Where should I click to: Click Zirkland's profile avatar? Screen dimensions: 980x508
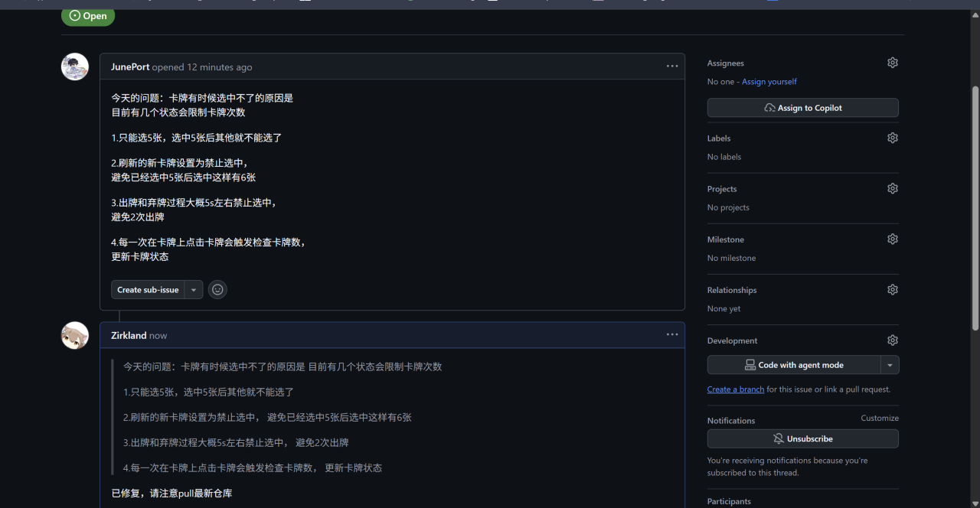[75, 335]
